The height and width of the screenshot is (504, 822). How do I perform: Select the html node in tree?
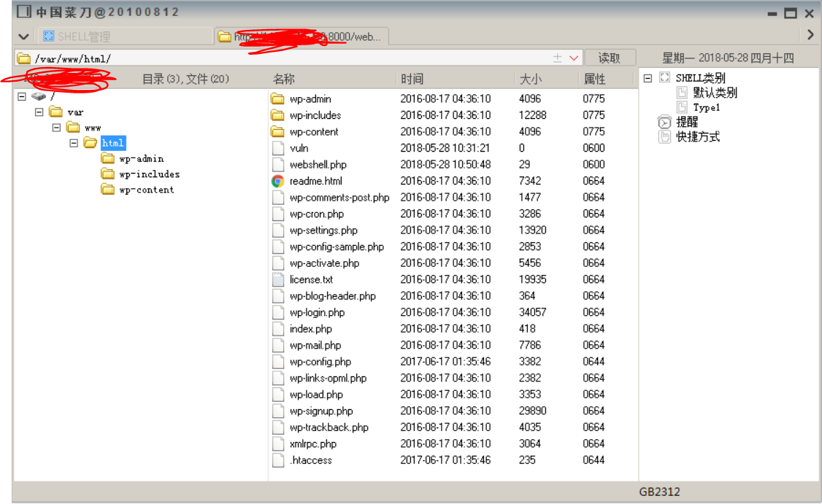(x=112, y=142)
